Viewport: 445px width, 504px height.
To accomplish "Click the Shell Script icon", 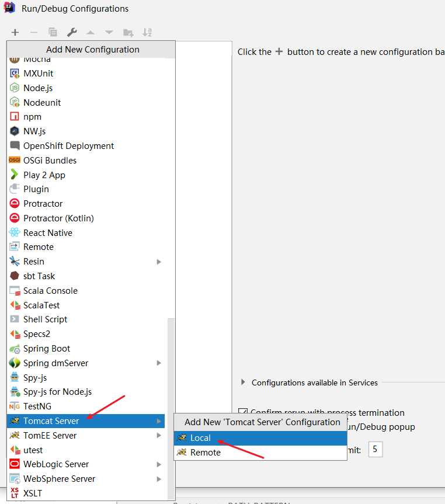I will coord(15,319).
